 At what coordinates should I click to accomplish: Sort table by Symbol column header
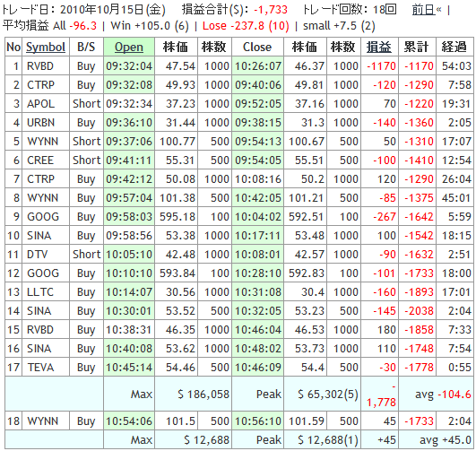(x=46, y=48)
